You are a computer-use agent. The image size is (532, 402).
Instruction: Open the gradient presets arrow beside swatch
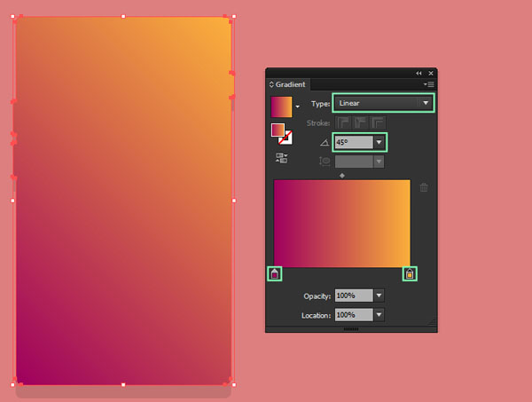point(298,106)
